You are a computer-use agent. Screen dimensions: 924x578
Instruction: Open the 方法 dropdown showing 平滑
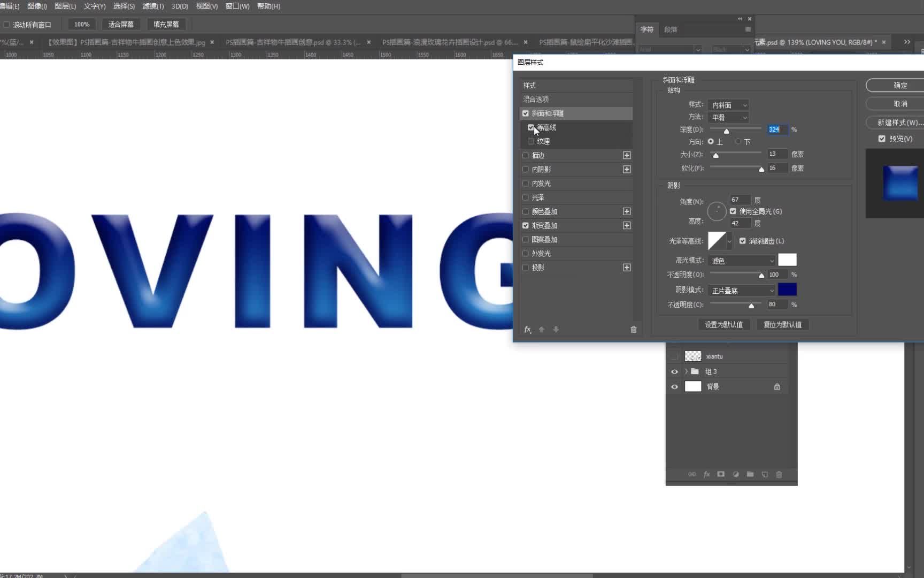click(728, 117)
